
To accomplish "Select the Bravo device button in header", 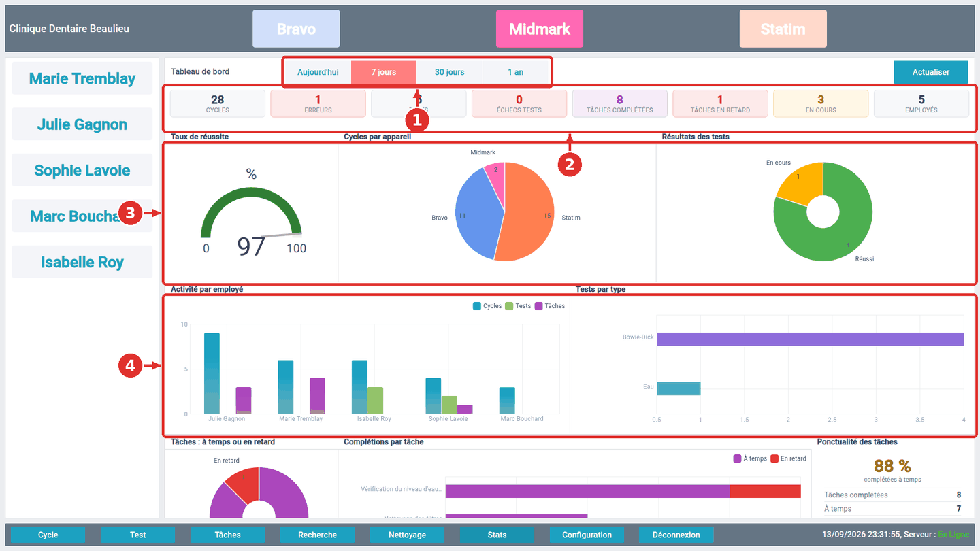I will click(x=296, y=29).
